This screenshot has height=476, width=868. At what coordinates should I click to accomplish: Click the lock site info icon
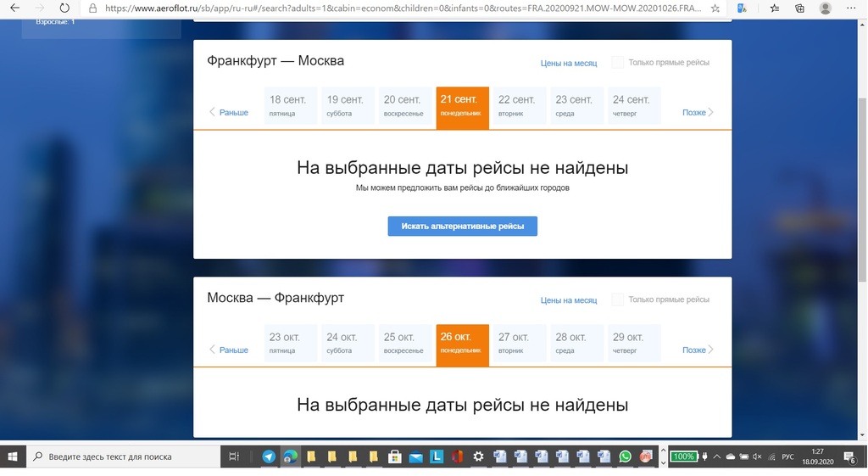pyautogui.click(x=93, y=8)
